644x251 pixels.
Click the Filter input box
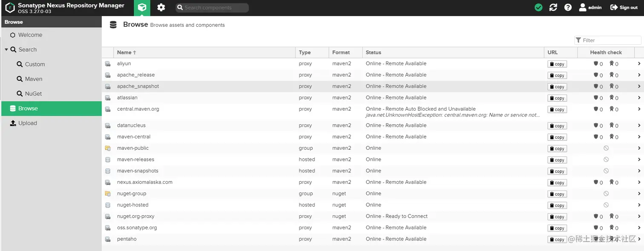point(608,40)
